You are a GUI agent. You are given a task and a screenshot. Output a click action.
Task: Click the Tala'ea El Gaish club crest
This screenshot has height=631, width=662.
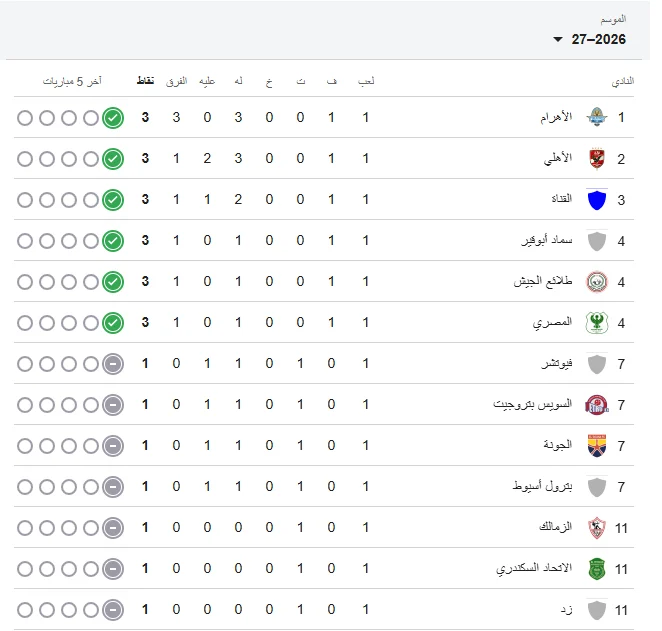(x=597, y=282)
